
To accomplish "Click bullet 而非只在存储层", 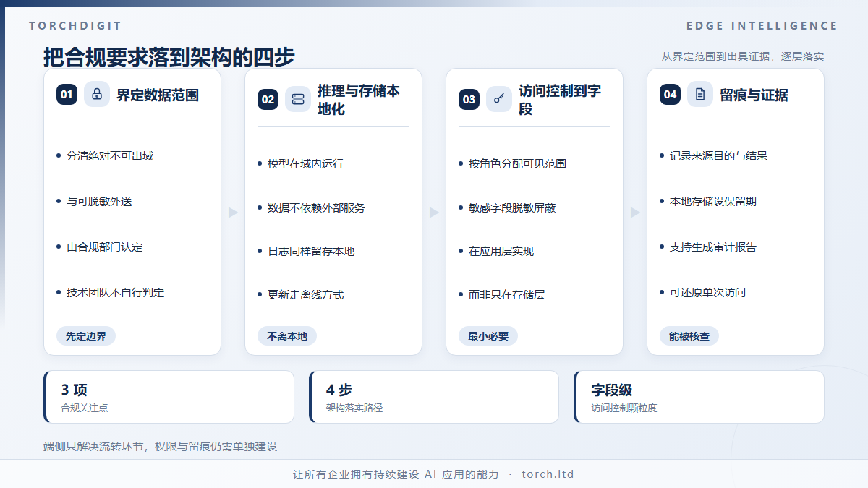I will point(507,295).
